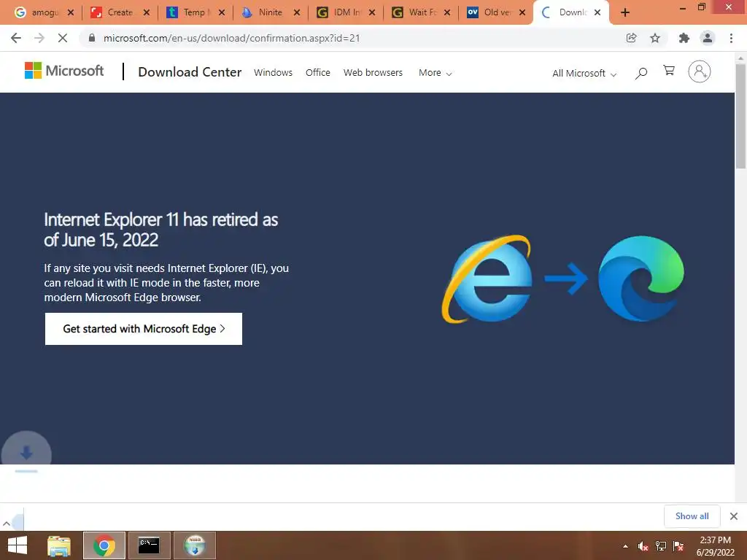Viewport: 747px width, 560px height.
Task: Click the Microsoft logo
Action: pos(64,71)
